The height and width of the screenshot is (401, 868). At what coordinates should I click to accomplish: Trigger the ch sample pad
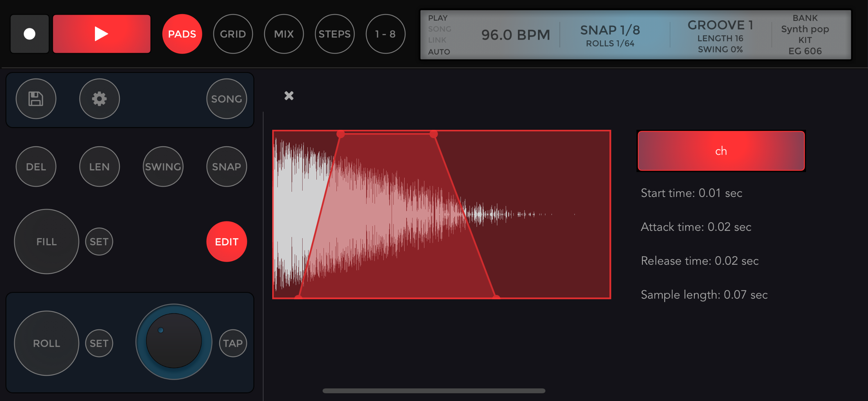[x=721, y=151]
